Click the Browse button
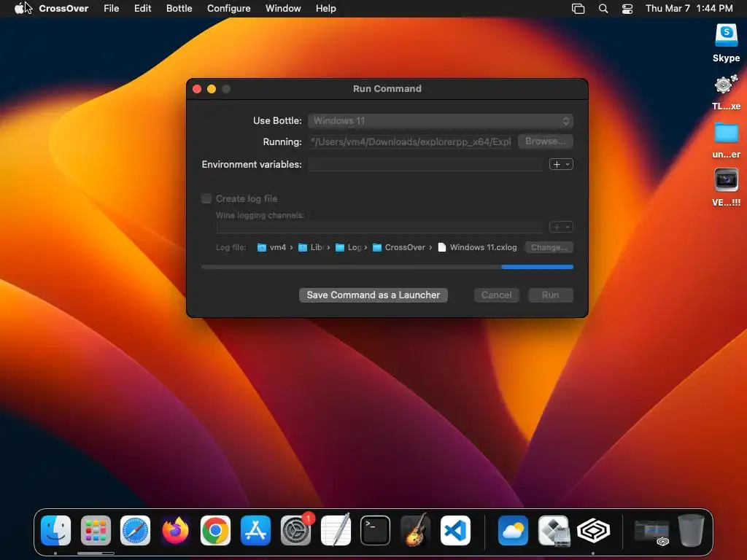Image resolution: width=747 pixels, height=560 pixels. coord(546,141)
